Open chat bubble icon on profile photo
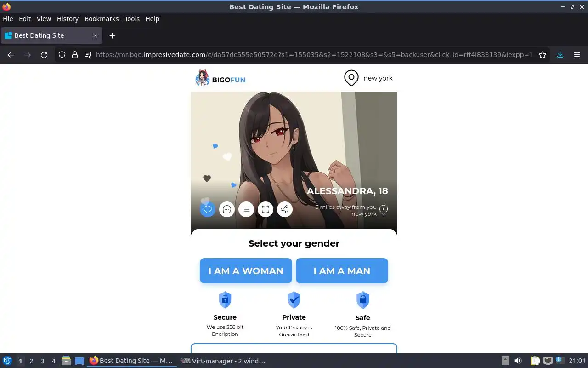This screenshot has width=588, height=368. (227, 210)
